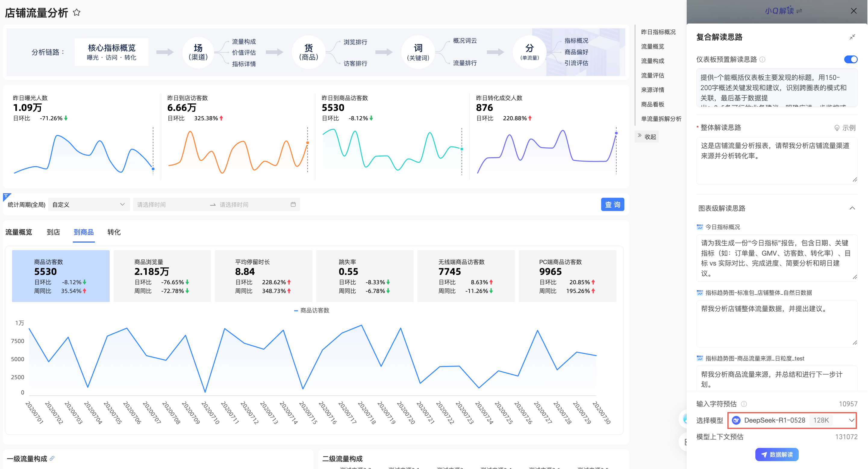868x469 pixels.
Task: Click the swap icon next to 小Q解读
Action: click(799, 11)
